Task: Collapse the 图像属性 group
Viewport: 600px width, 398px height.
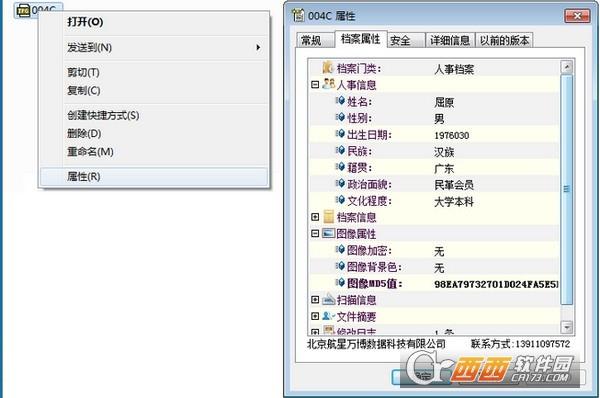Action: [x=315, y=233]
